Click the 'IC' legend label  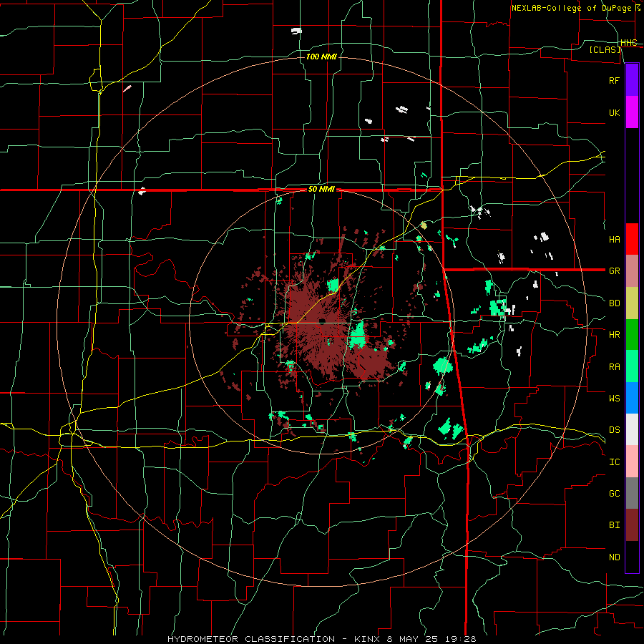coord(614,462)
